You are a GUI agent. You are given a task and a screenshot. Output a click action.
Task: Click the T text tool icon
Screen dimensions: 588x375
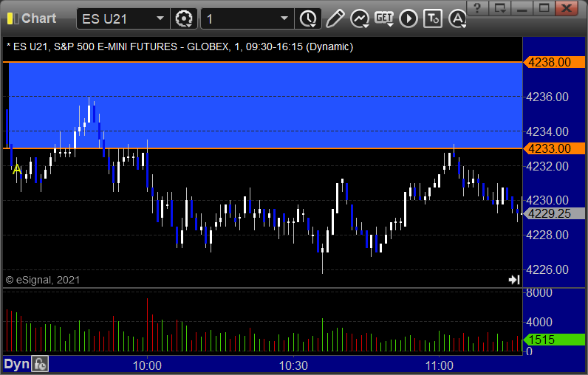[x=433, y=18]
